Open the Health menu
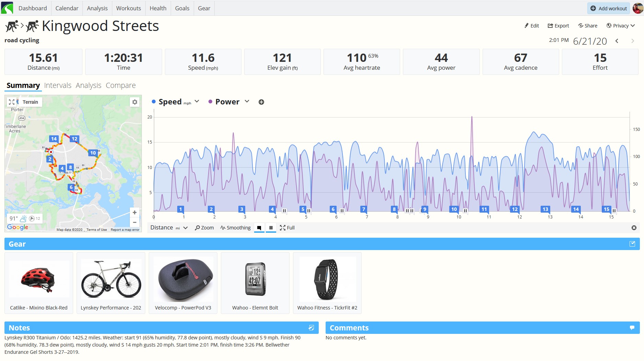This screenshot has width=644, height=361. click(158, 8)
